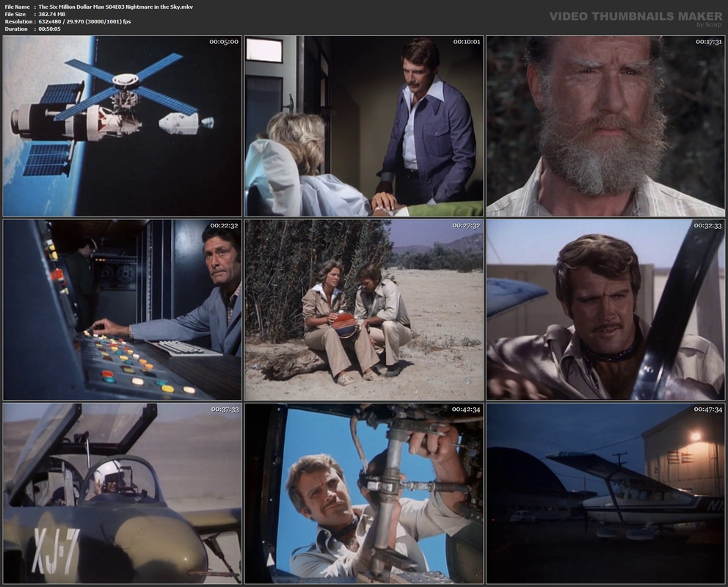Viewport: 728px width, 587px height.
Task: Click the 00:10:01 timestamp label
Action: [x=467, y=42]
